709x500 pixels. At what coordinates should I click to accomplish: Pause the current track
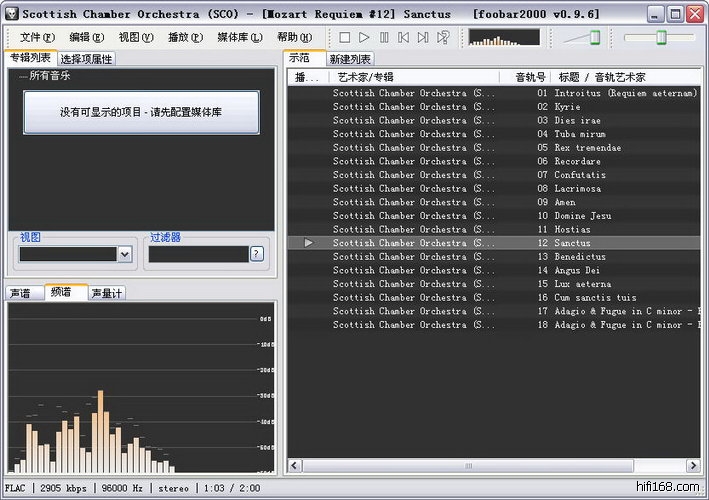click(384, 37)
